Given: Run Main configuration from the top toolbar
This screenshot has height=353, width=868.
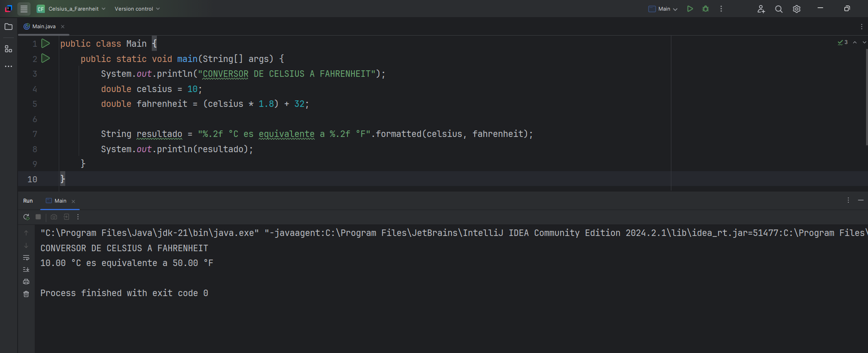Looking at the screenshot, I should 690,9.
